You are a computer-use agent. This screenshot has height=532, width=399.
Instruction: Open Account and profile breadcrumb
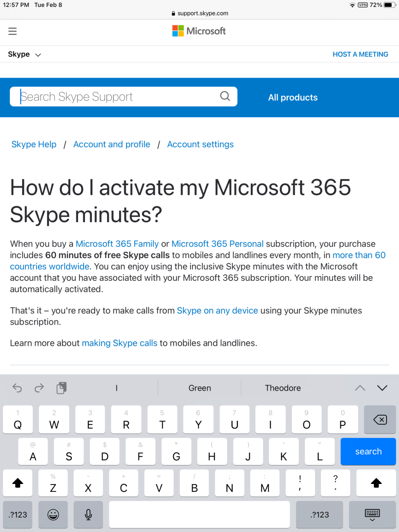click(112, 144)
